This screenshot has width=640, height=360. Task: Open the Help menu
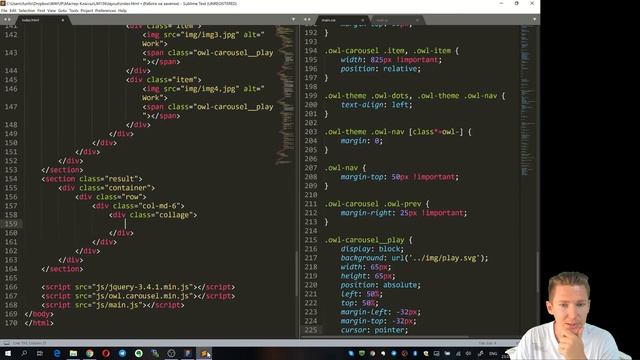[x=122, y=11]
